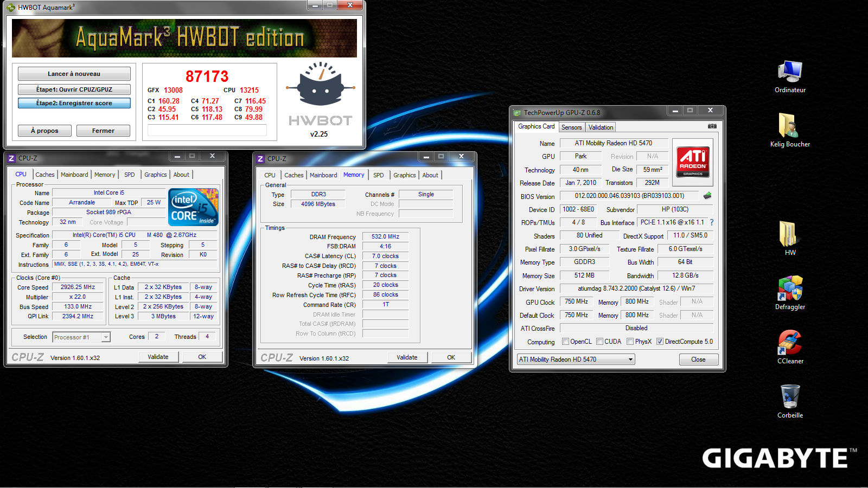Launch the Defraggler shortcut

pos(790,293)
